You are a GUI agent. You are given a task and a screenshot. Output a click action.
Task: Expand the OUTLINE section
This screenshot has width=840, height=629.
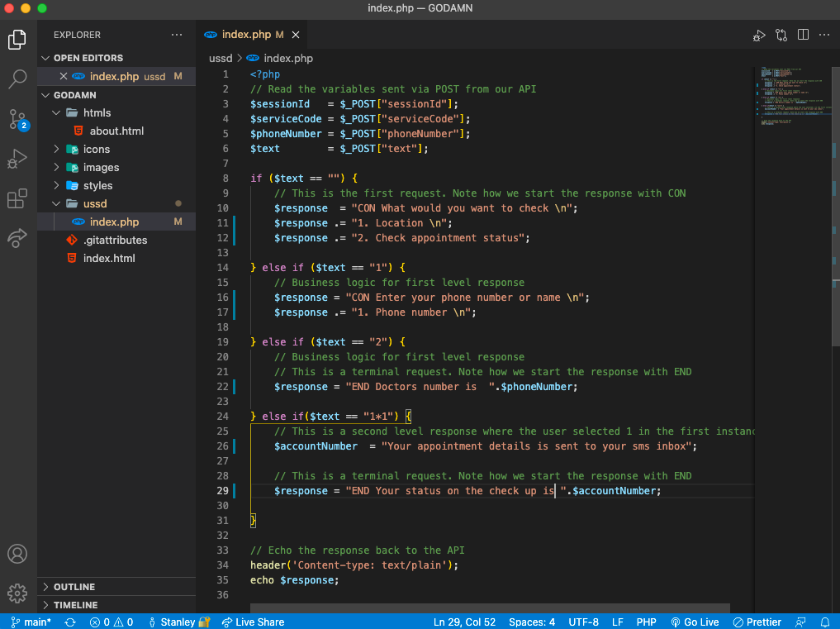74,587
